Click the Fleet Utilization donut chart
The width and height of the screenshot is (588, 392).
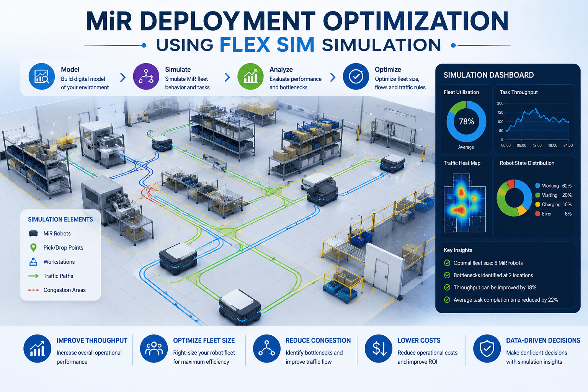click(466, 121)
